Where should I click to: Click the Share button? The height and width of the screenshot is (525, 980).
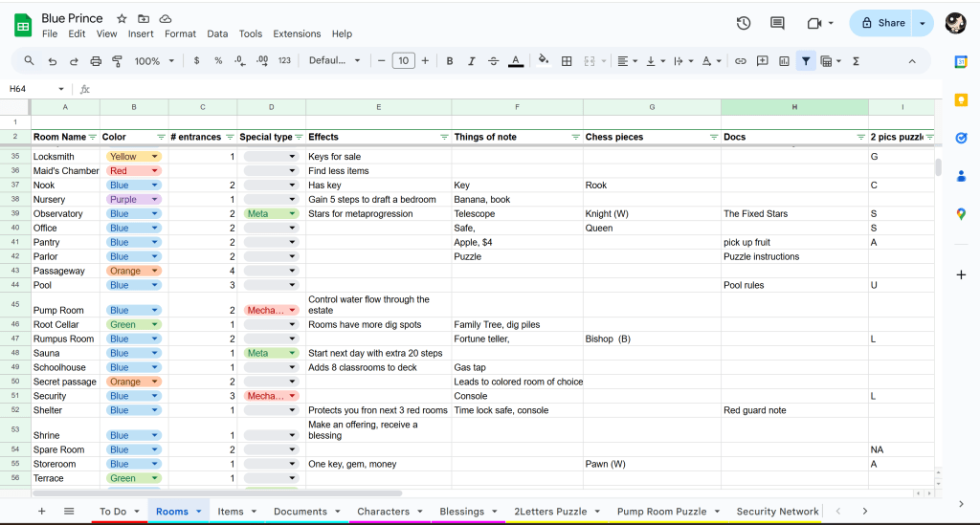point(880,23)
